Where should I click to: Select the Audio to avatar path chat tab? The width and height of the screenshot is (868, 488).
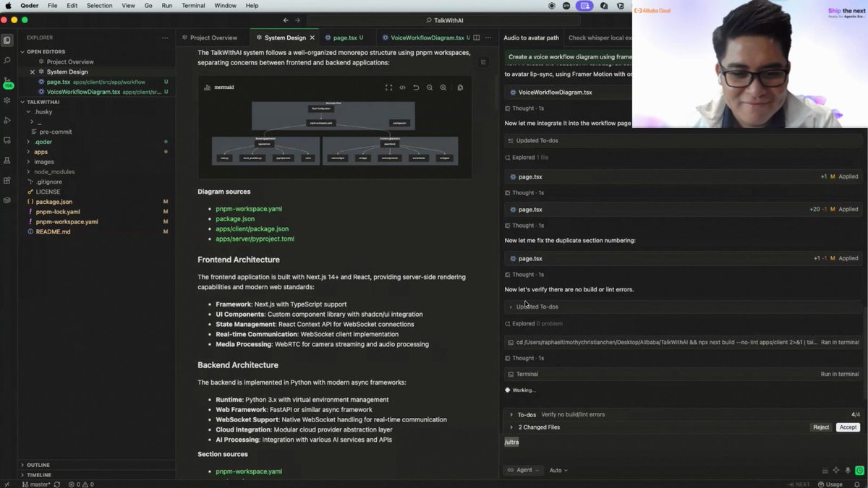click(531, 38)
